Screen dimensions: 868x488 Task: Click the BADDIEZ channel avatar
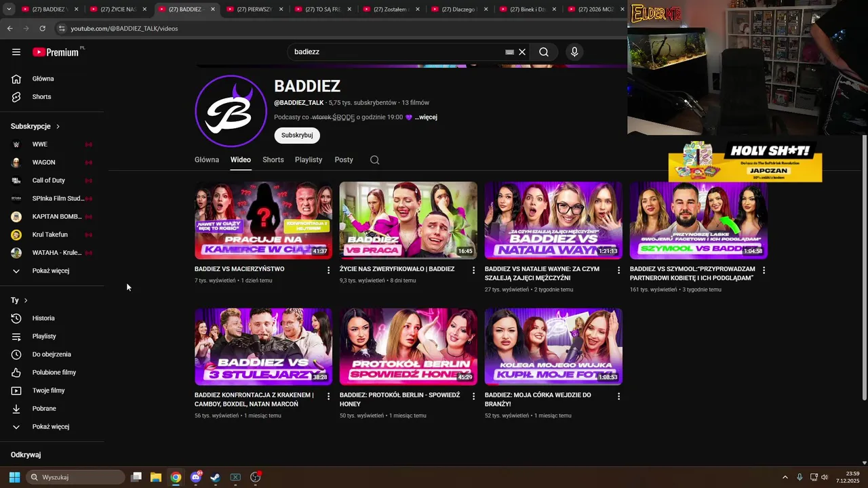(231, 111)
